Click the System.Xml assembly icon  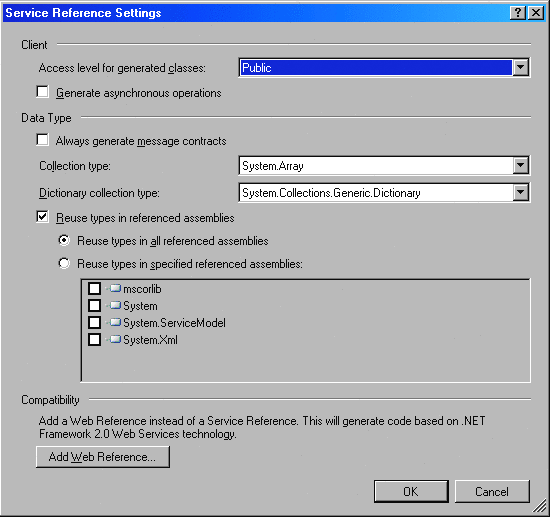coord(115,339)
